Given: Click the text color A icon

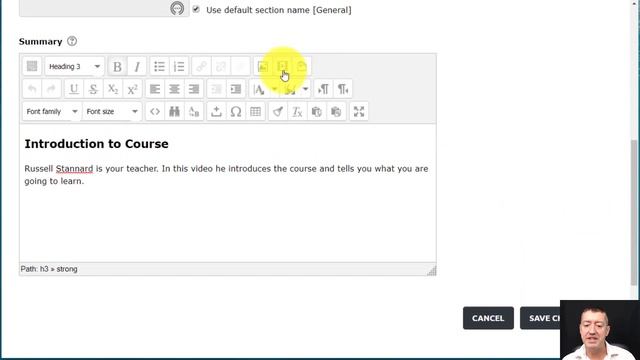Looking at the screenshot, I should coord(259,89).
